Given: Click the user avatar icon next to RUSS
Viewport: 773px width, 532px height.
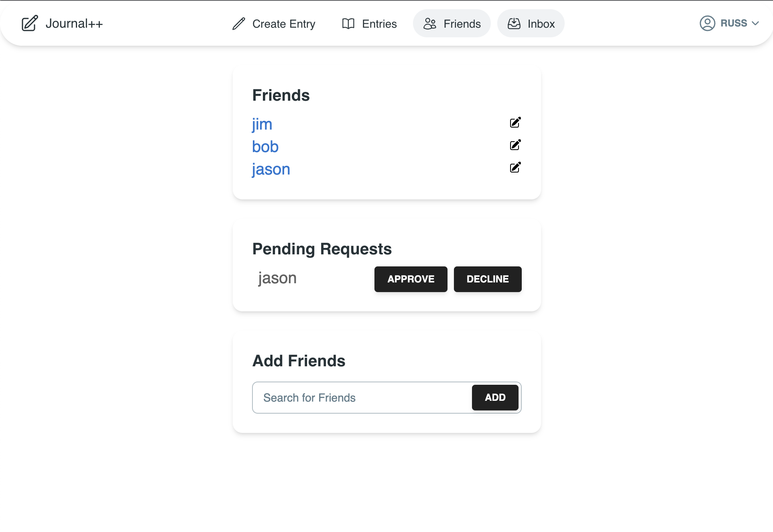Looking at the screenshot, I should (x=707, y=23).
